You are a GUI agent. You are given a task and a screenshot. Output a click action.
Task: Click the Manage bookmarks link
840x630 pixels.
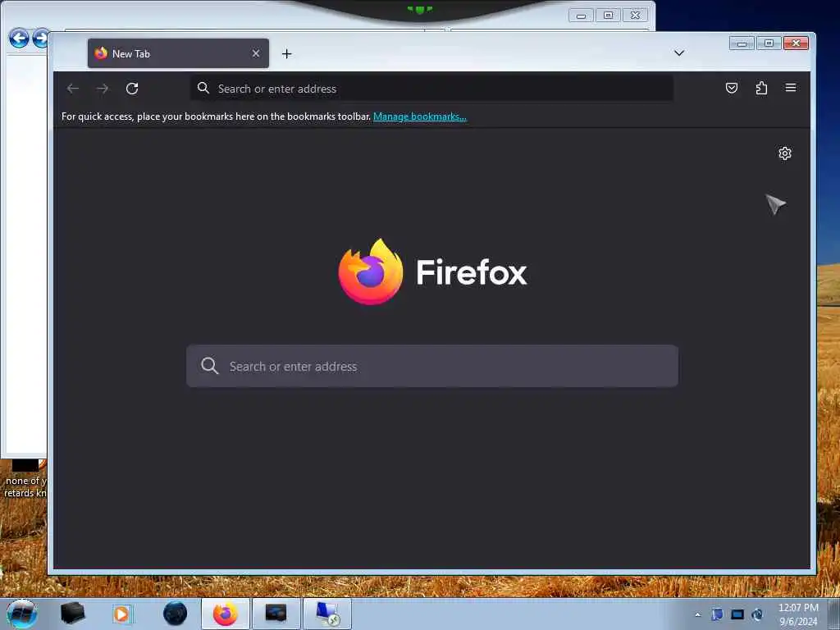(419, 116)
